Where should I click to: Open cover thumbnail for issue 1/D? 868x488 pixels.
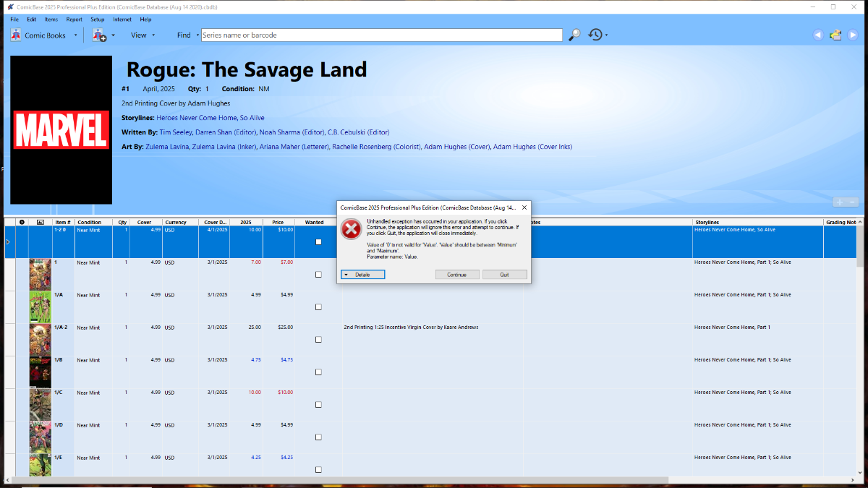click(x=41, y=437)
